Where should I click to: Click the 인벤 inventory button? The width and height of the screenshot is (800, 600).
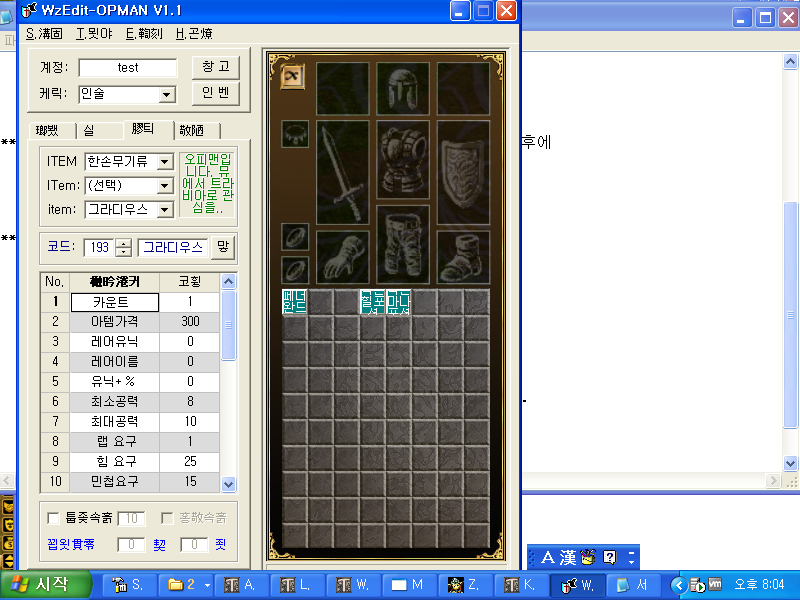click(216, 93)
